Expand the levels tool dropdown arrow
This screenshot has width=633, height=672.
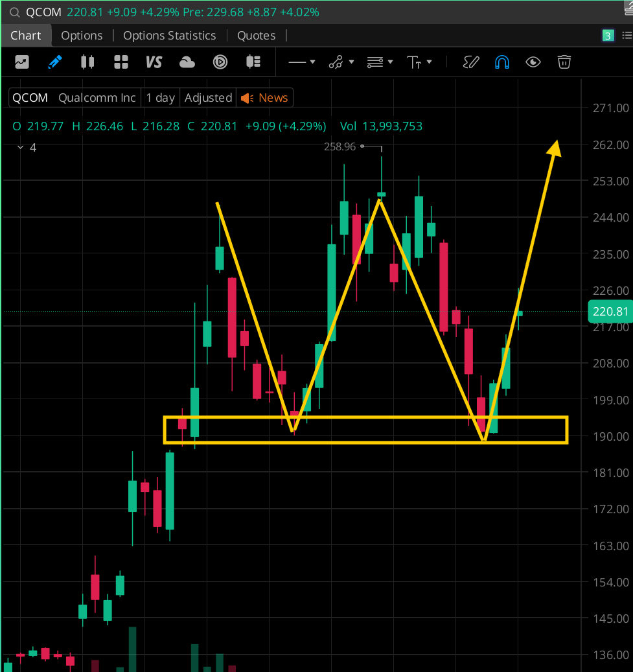coord(390,62)
